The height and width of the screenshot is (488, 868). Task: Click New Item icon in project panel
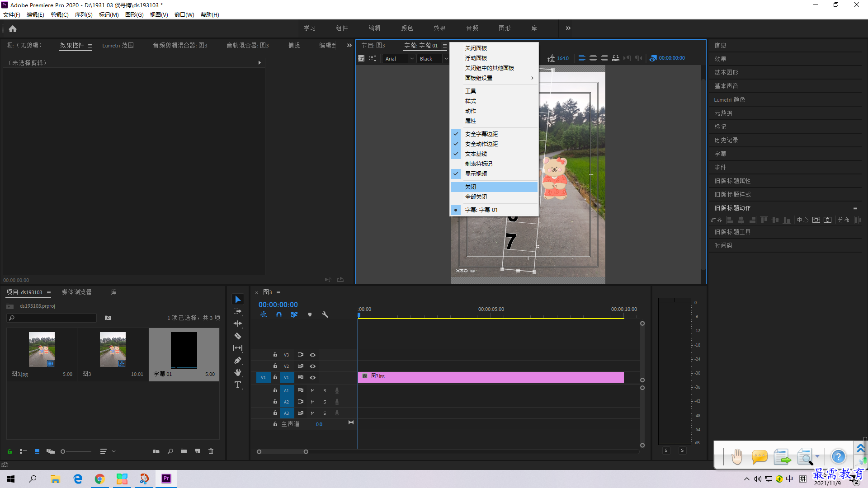[198, 451]
